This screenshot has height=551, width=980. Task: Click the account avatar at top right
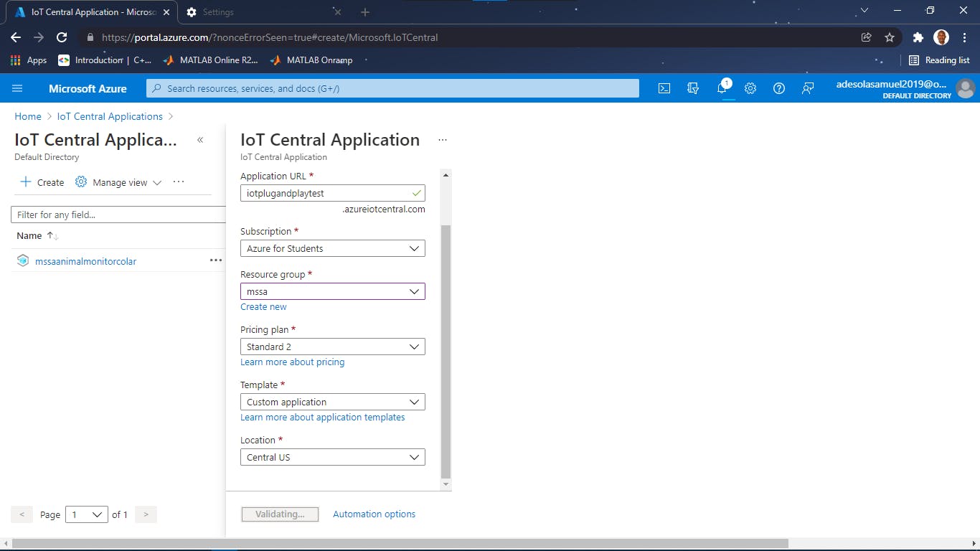click(966, 88)
